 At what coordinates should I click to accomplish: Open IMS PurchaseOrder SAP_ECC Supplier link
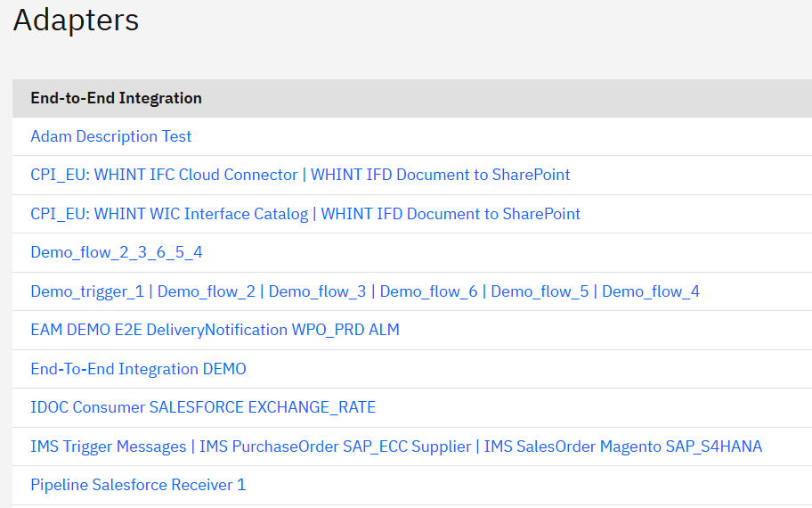[335, 447]
